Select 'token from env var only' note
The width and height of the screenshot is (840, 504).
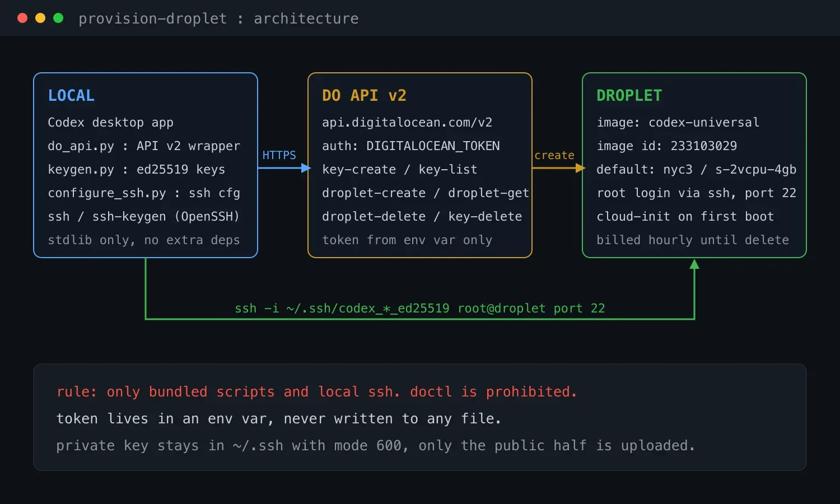point(407,240)
